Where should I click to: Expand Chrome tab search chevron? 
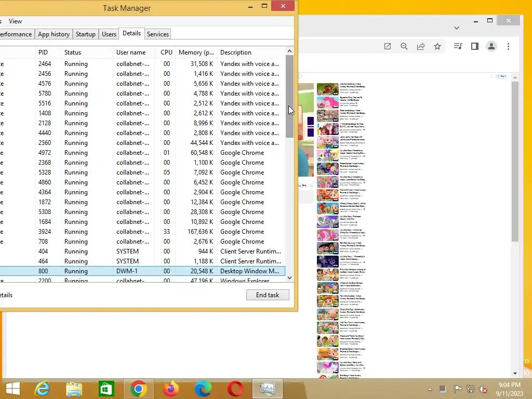[x=457, y=28]
